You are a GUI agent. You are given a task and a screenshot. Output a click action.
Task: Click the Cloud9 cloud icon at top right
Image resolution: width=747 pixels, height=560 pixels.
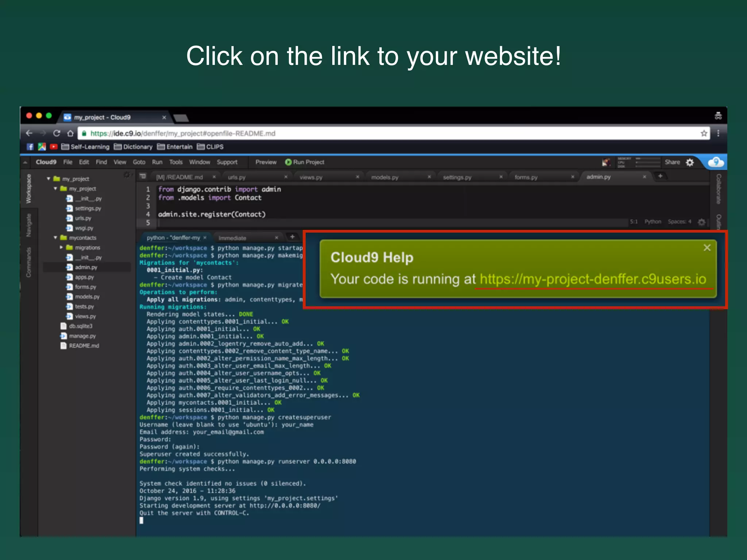[716, 162]
